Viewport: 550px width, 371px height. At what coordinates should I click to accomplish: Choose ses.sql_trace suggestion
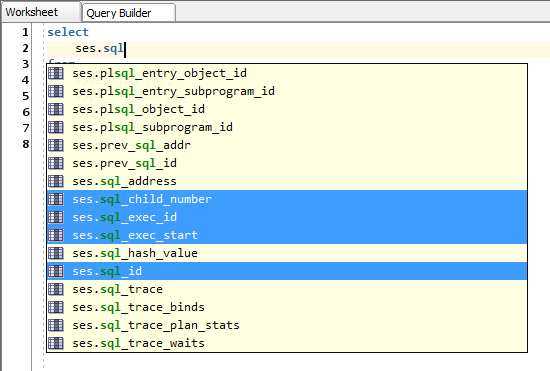tap(287, 289)
